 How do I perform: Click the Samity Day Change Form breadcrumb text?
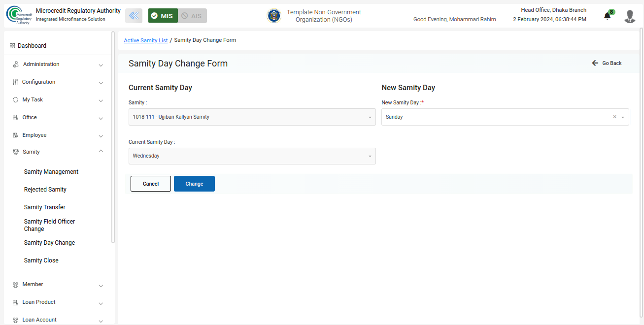[205, 40]
